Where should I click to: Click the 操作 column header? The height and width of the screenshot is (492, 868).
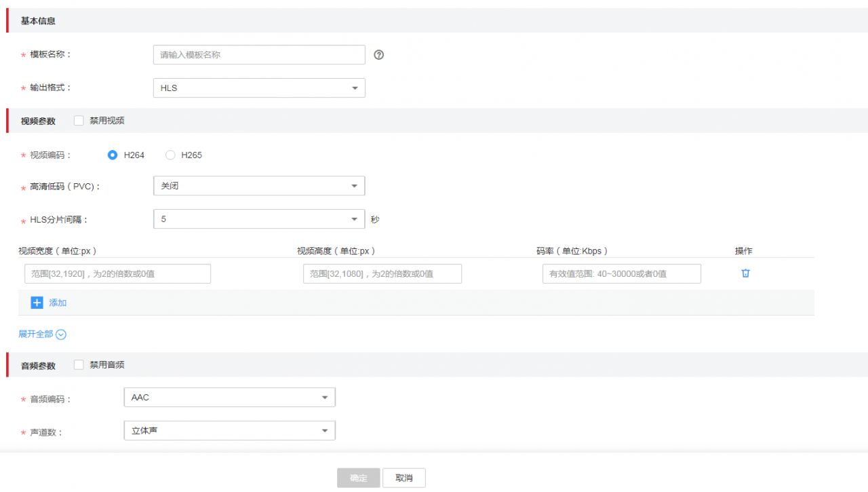(x=744, y=251)
